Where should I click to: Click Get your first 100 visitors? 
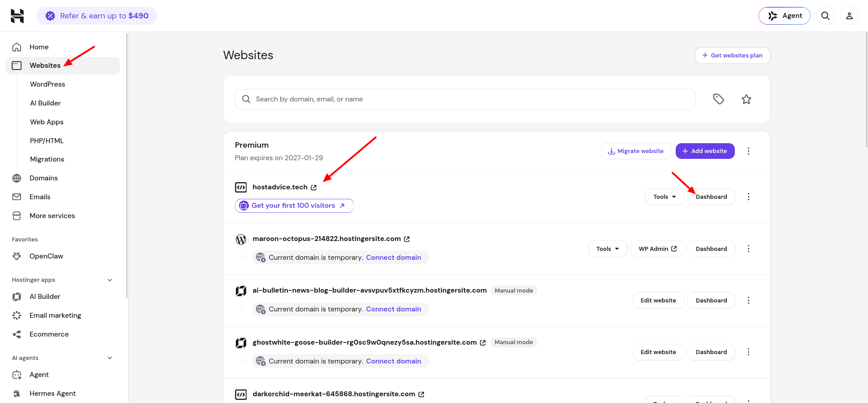click(294, 206)
